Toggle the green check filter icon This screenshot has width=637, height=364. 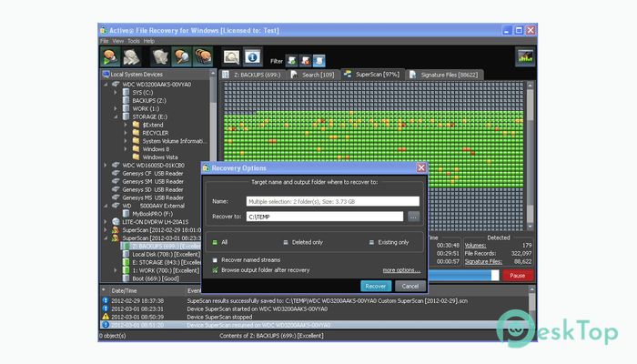click(292, 61)
